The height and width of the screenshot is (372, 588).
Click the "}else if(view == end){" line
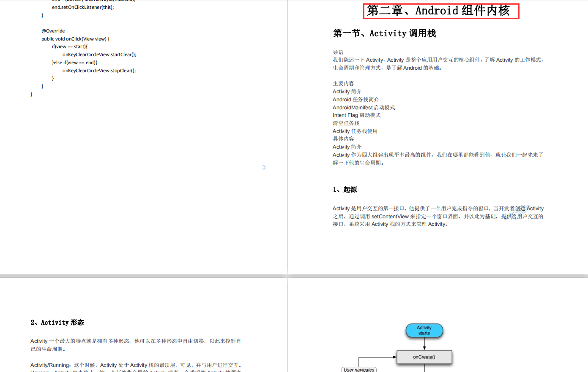pyautogui.click(x=74, y=62)
